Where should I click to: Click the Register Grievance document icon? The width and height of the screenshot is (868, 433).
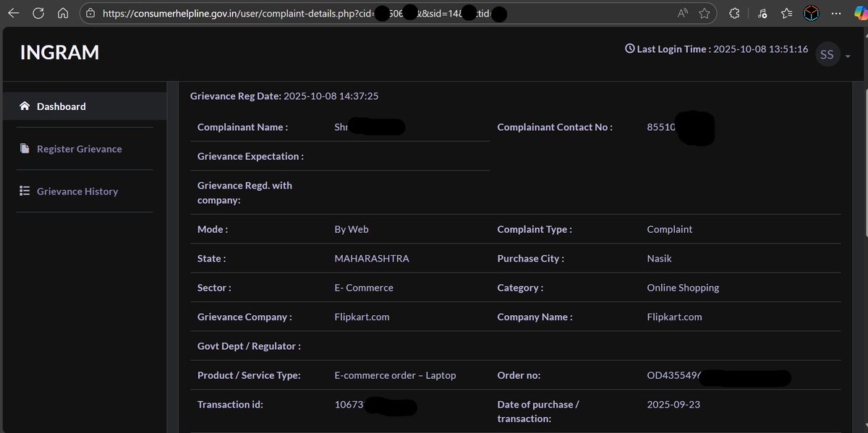tap(24, 149)
